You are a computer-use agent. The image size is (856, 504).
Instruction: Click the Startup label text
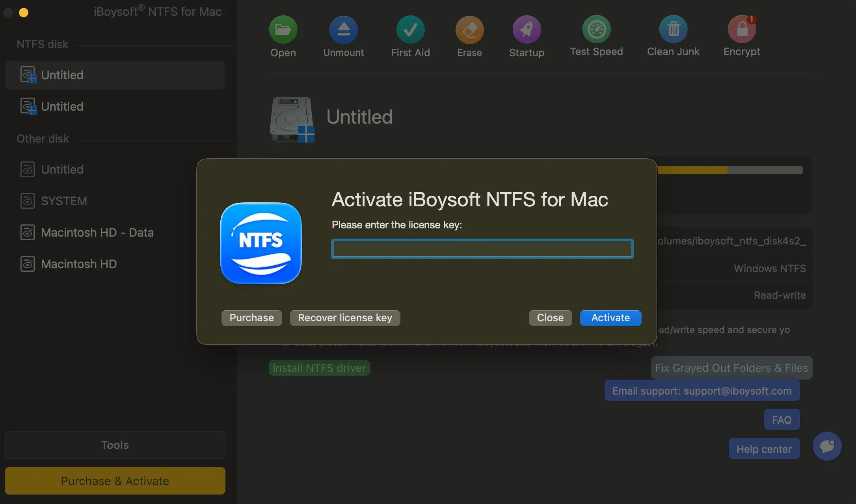(527, 53)
